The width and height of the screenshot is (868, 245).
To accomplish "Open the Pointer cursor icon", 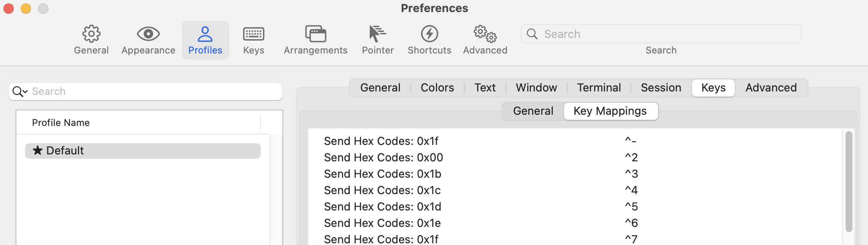I will click(377, 34).
